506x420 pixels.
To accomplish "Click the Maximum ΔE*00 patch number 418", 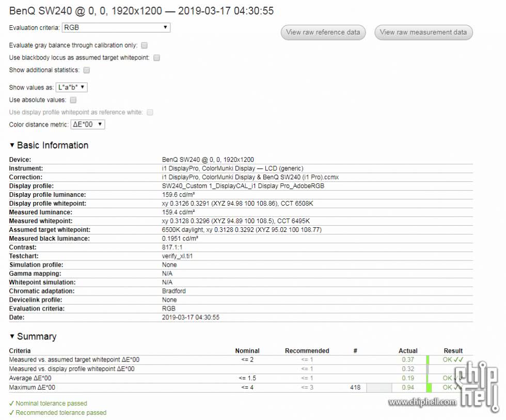I will point(355,387).
